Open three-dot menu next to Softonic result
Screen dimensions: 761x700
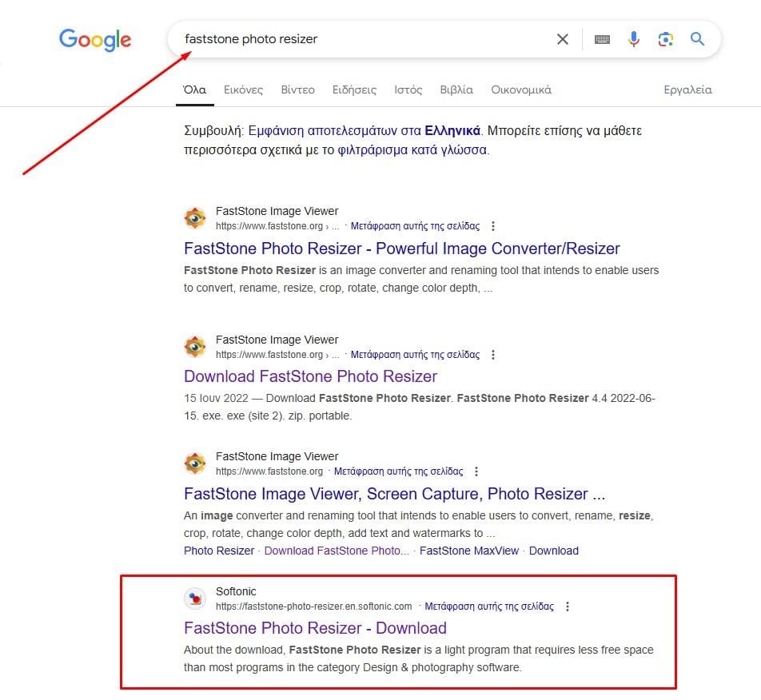tap(568, 607)
